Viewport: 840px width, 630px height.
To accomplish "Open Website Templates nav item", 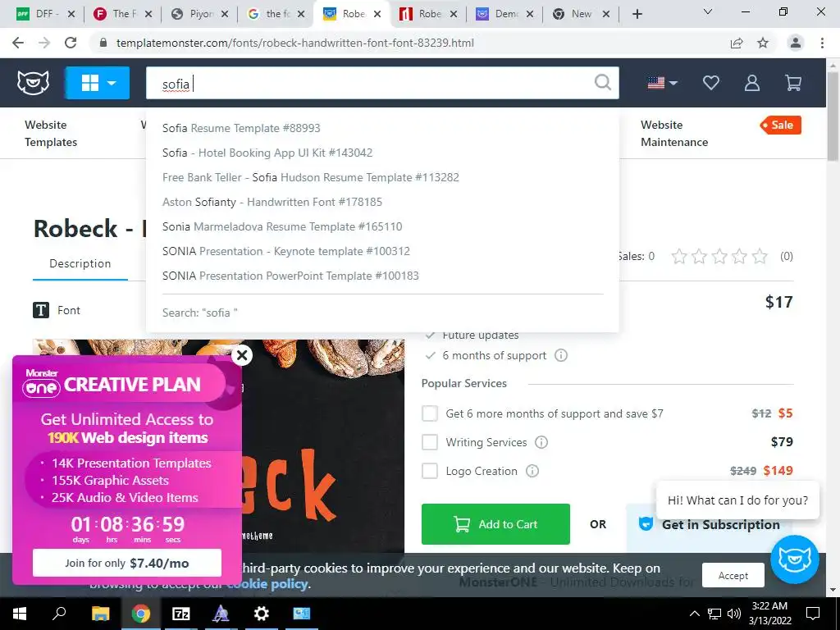I will coord(51,134).
